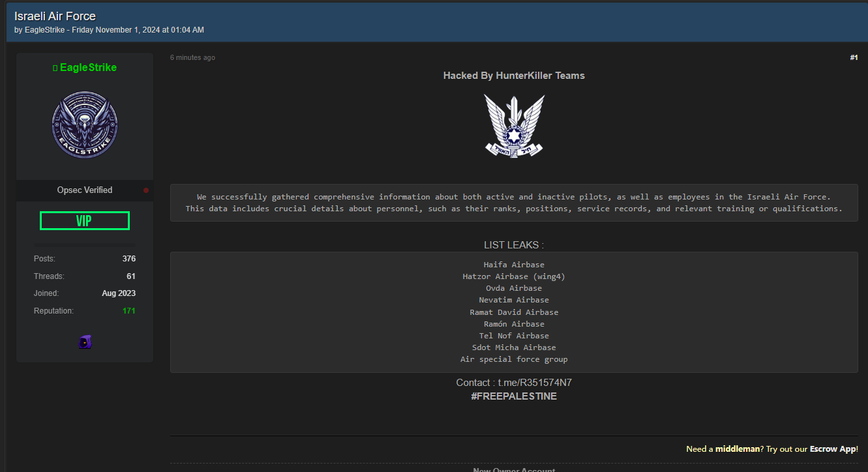Click the 'Ramón Airbase' line
Screen dimensions: 868x472
[514, 324]
